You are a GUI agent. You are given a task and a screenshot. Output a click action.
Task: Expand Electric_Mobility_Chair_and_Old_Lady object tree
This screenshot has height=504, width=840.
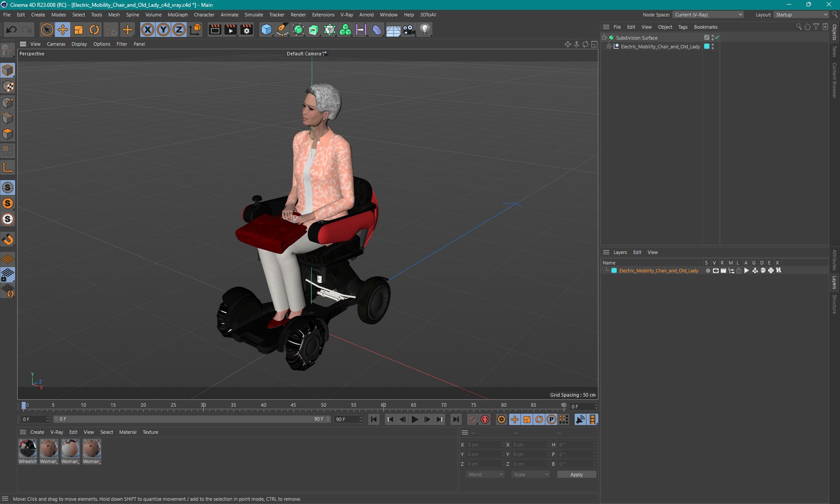pyautogui.click(x=609, y=47)
